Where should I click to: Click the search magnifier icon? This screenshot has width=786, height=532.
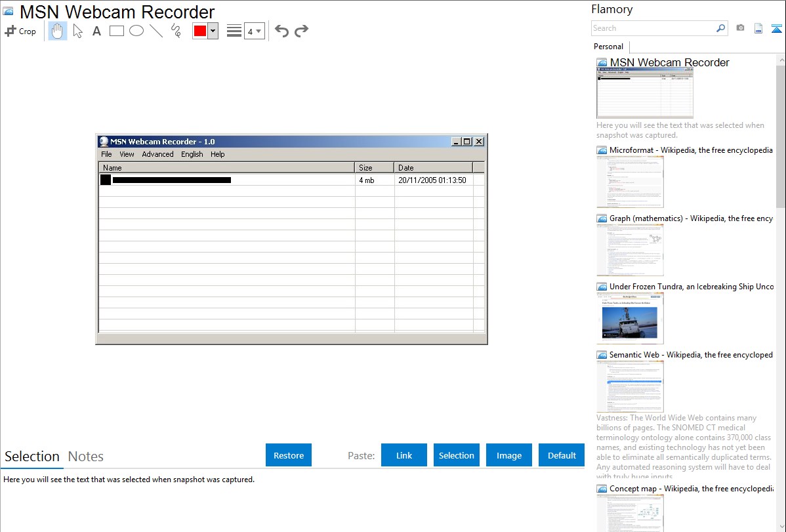click(x=720, y=28)
